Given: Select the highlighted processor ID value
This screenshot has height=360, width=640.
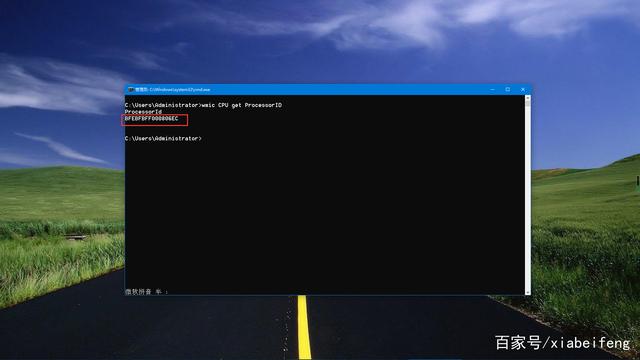Looking at the screenshot, I should coord(152,119).
